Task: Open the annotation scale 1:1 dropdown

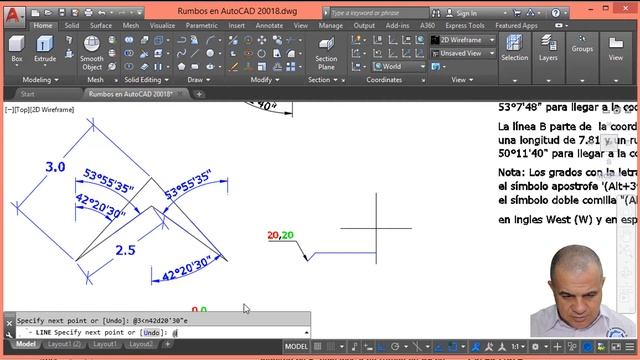Action: [x=518, y=347]
